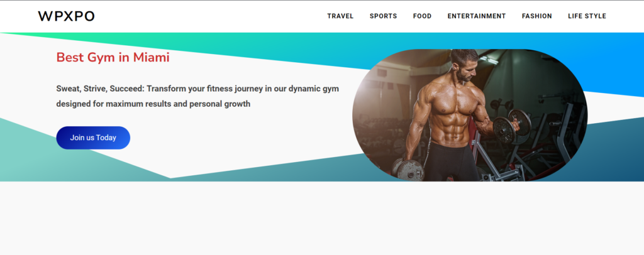Open the Entertainment category
Image resolution: width=644 pixels, height=255 pixels.
(x=477, y=16)
